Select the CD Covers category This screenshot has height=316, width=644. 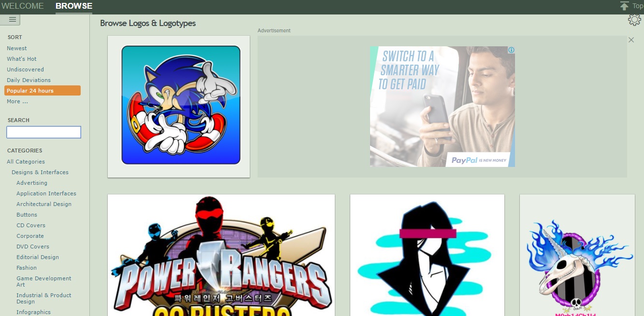coord(31,225)
